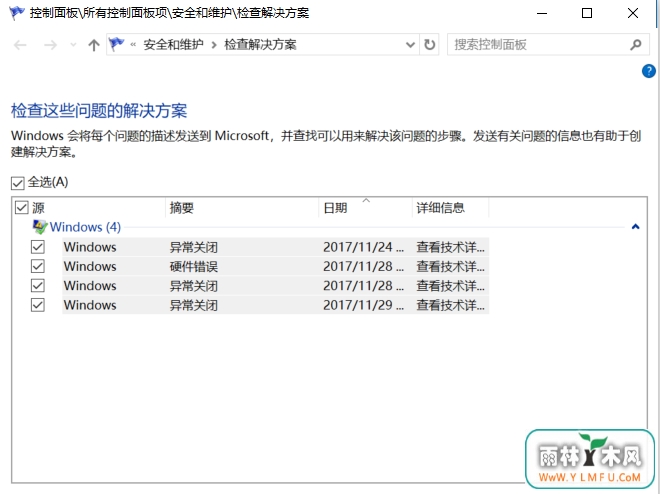Viewport: 660px width, 494px height.
Task: Click 检查解决方案 in the breadcrumb
Action: 261,45
